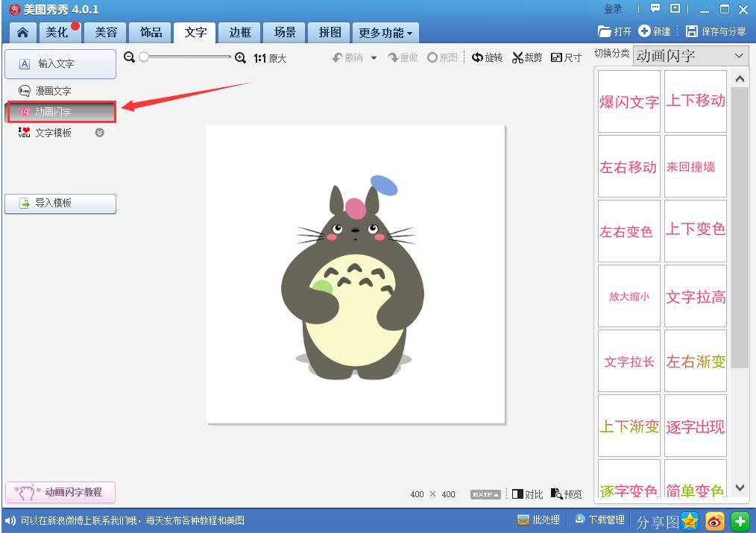Open the feedback chat bubble icon
The image size is (756, 533).
[x=655, y=8]
